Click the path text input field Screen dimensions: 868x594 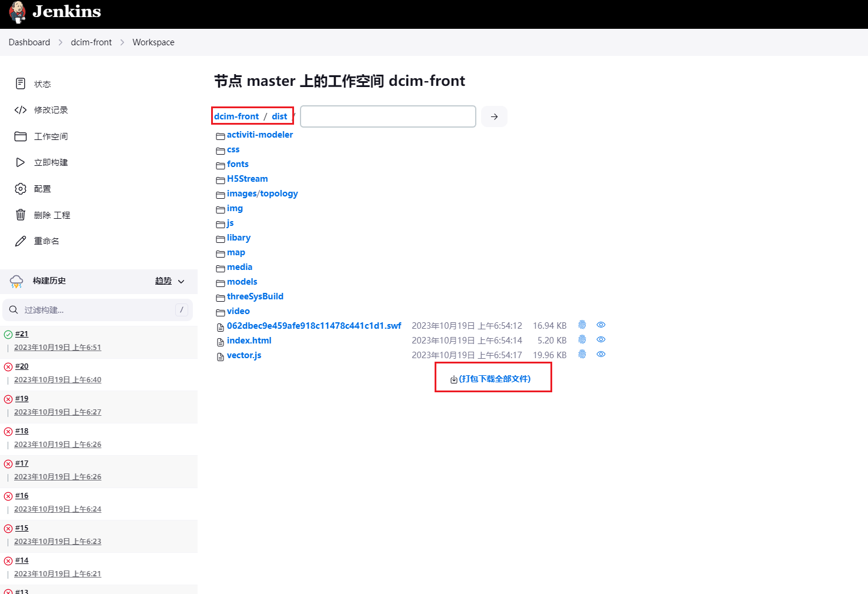(388, 116)
